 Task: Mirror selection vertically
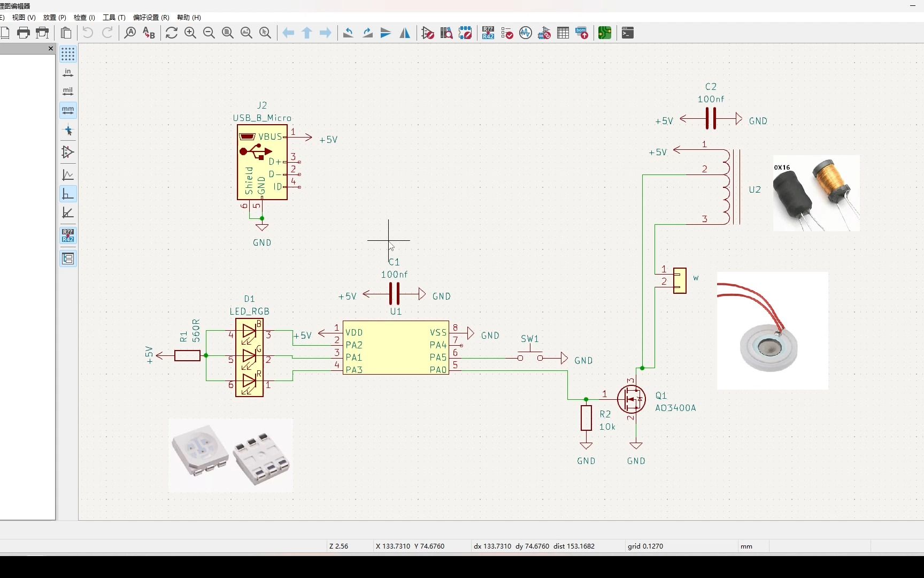386,33
